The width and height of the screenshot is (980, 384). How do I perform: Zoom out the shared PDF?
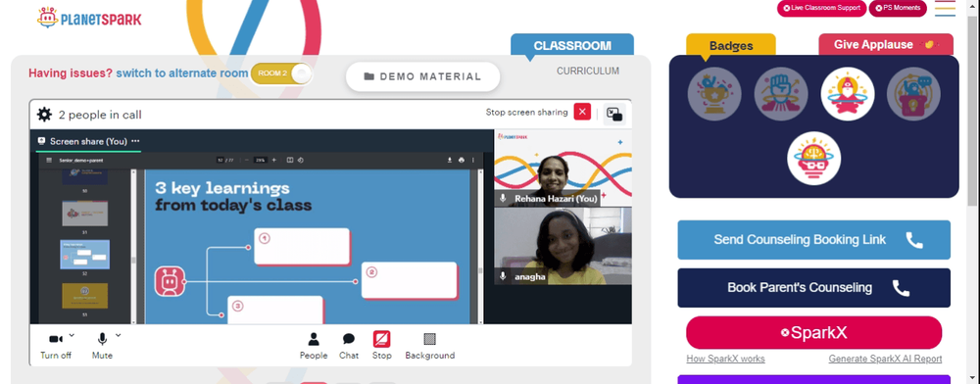[x=247, y=160]
